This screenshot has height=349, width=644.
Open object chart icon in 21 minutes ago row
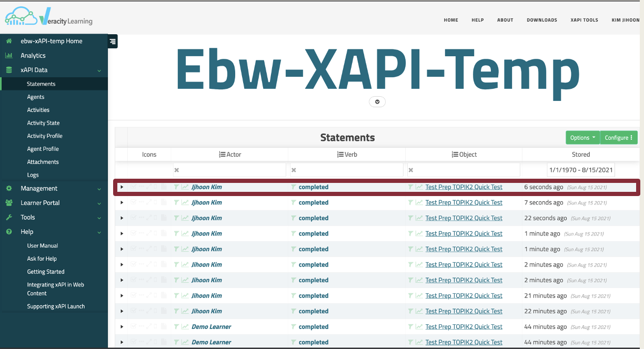click(419, 295)
